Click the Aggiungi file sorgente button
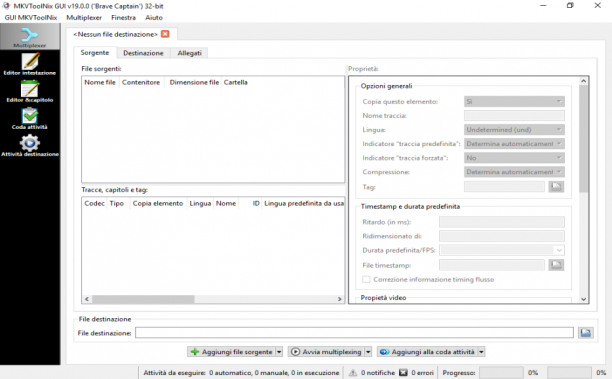The image size is (612, 379). (231, 352)
